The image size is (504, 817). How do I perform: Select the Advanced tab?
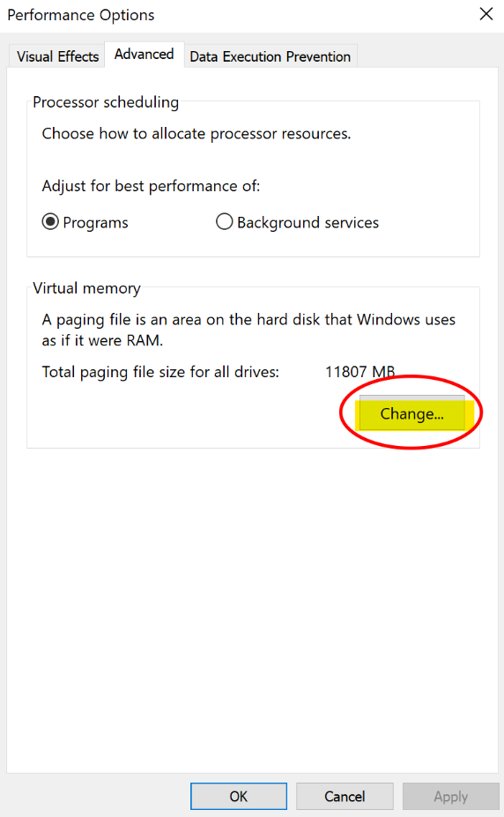point(145,54)
